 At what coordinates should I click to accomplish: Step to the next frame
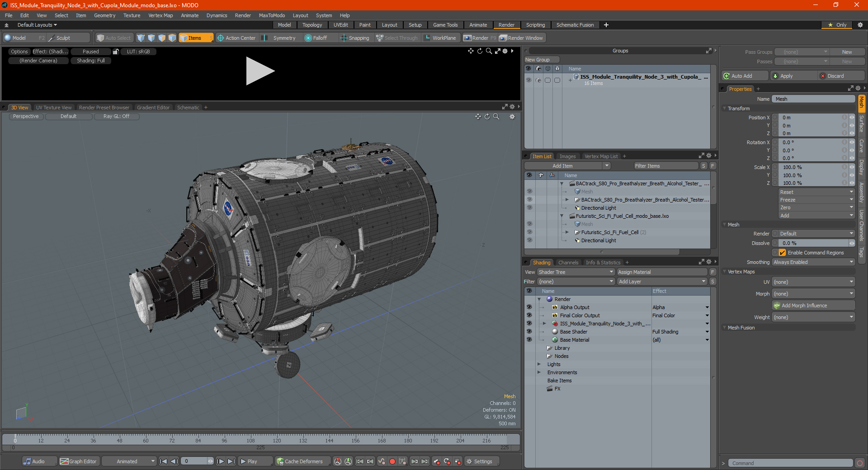pos(220,461)
